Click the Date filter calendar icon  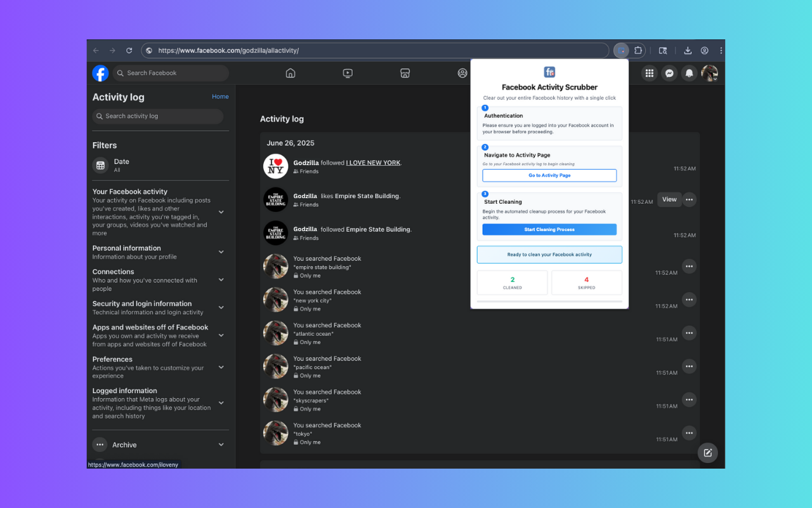pos(100,165)
